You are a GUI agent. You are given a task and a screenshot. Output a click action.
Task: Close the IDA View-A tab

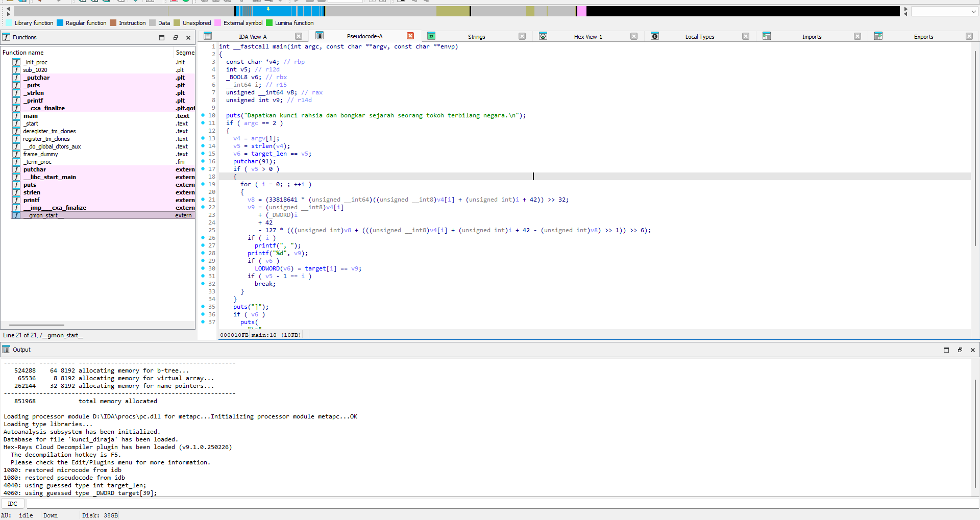pyautogui.click(x=299, y=36)
